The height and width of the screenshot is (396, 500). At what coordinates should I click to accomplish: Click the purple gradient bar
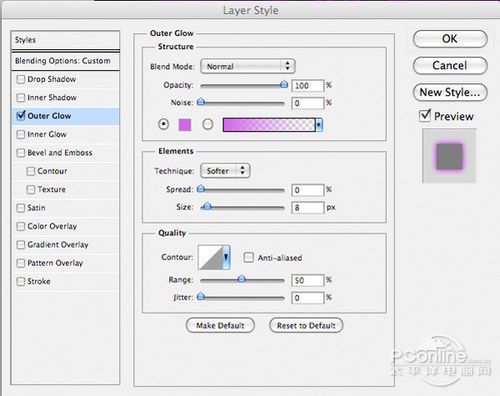tap(269, 125)
